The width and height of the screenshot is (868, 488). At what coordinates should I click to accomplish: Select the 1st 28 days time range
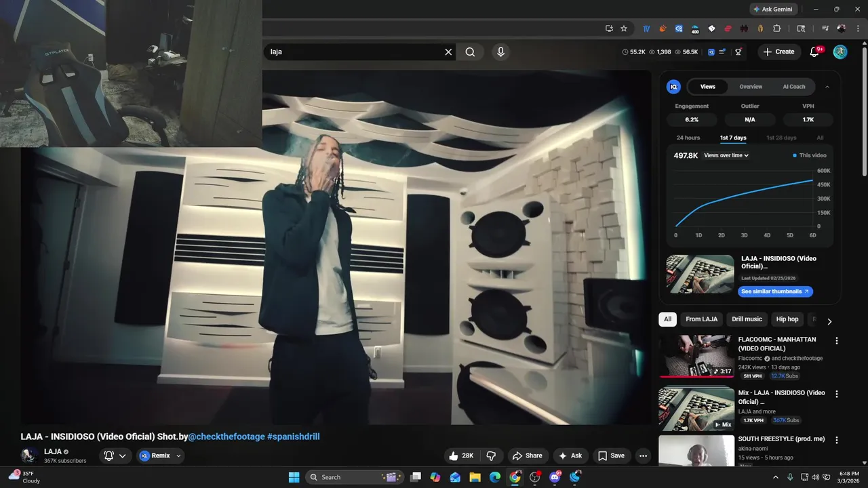tap(781, 138)
